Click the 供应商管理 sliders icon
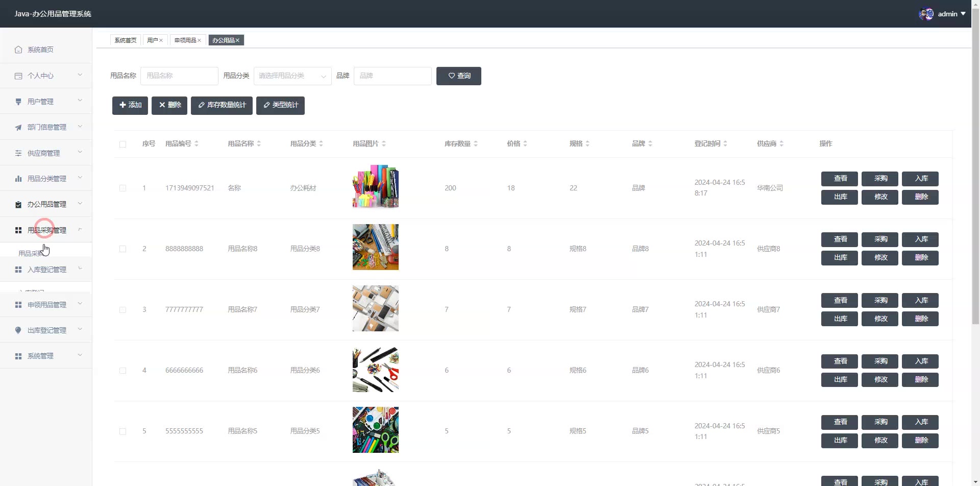This screenshot has width=980, height=486. [18, 153]
